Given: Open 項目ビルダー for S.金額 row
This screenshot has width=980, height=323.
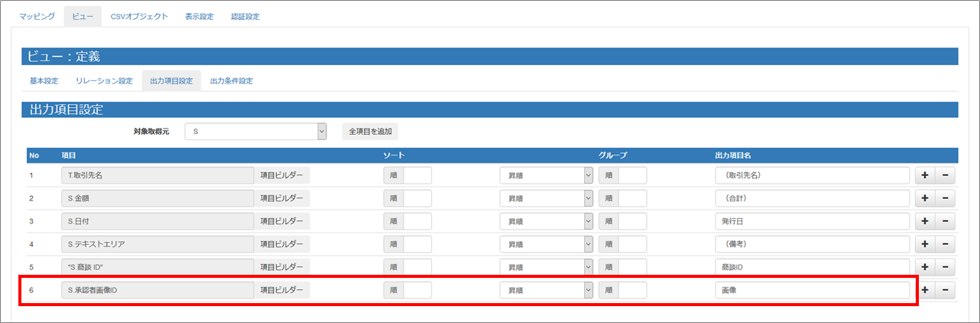Looking at the screenshot, I should tap(283, 198).
